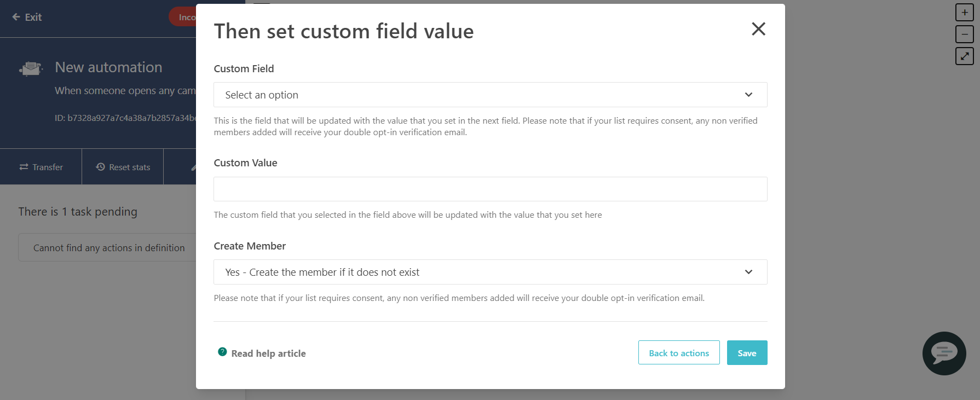The height and width of the screenshot is (400, 980).
Task: Expand the Select an option chevron
Action: tap(748, 95)
